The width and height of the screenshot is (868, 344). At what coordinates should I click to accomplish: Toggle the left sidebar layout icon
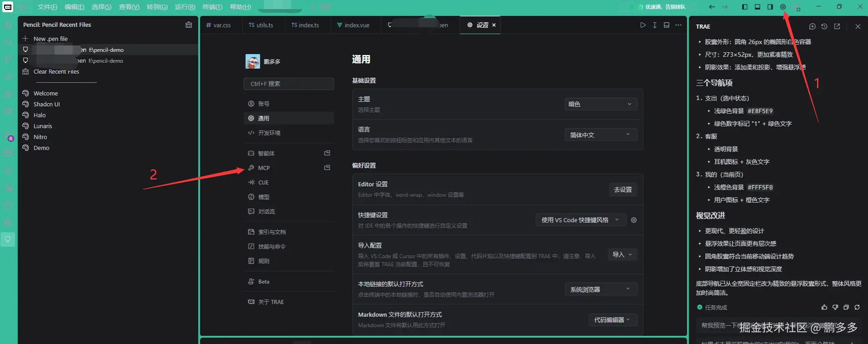[x=745, y=7]
